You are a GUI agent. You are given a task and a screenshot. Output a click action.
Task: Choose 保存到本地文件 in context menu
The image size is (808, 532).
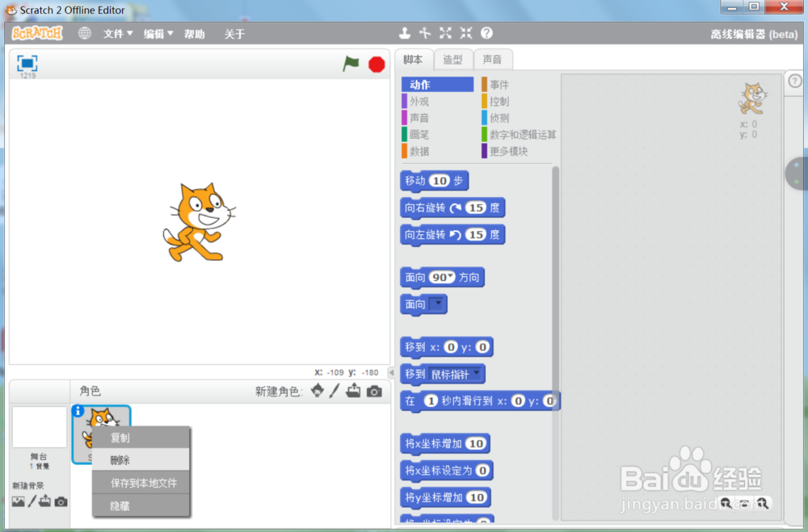pos(141,483)
